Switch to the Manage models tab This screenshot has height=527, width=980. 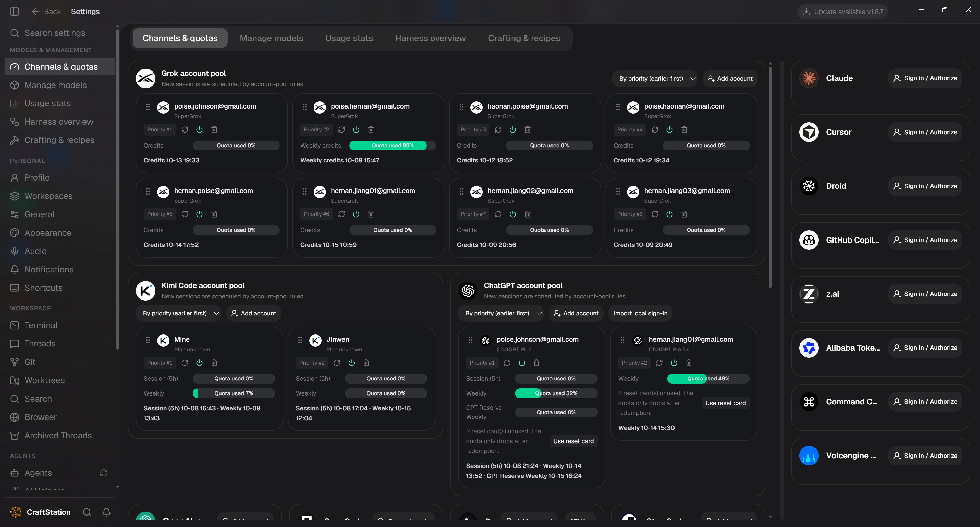pyautogui.click(x=271, y=38)
